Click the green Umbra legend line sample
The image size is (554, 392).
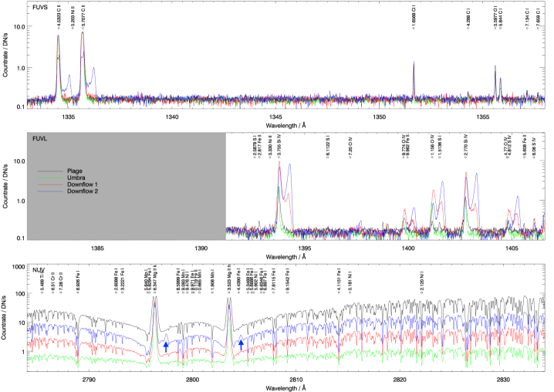[x=50, y=178]
